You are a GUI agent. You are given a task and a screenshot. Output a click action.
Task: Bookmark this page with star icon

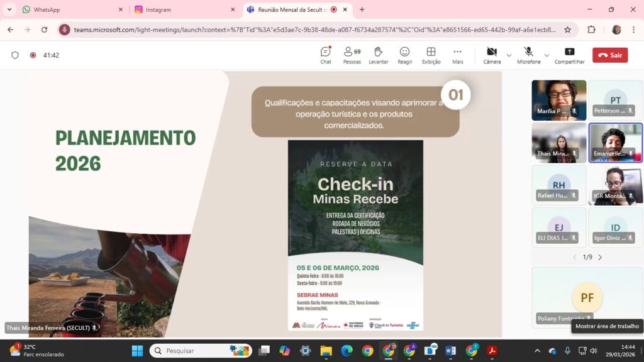567,30
